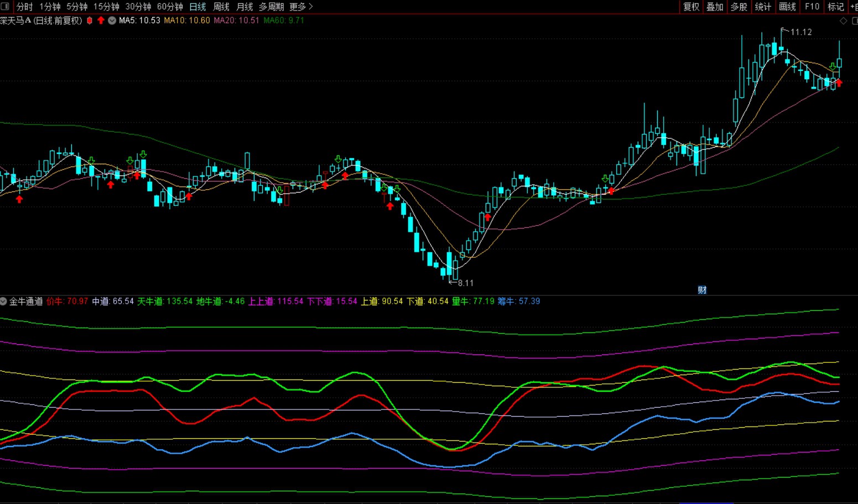Switch to 周线 weekly chart
The height and width of the screenshot is (504, 858).
[221, 7]
